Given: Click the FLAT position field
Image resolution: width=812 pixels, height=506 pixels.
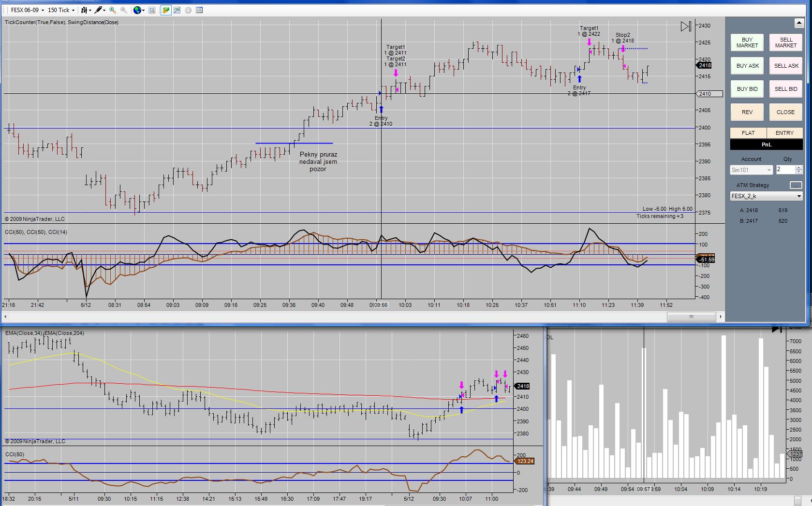Looking at the screenshot, I should pos(748,133).
